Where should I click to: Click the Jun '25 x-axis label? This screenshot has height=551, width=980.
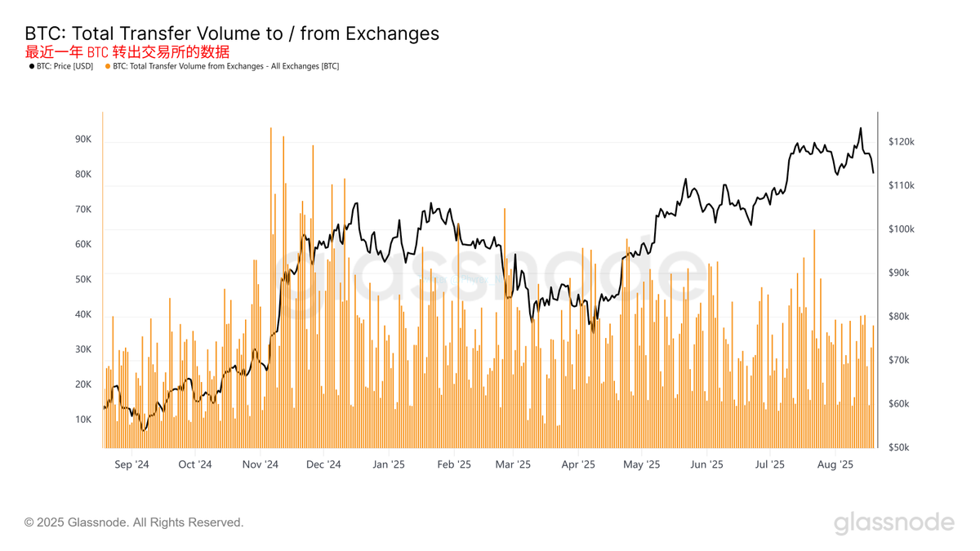(706, 464)
